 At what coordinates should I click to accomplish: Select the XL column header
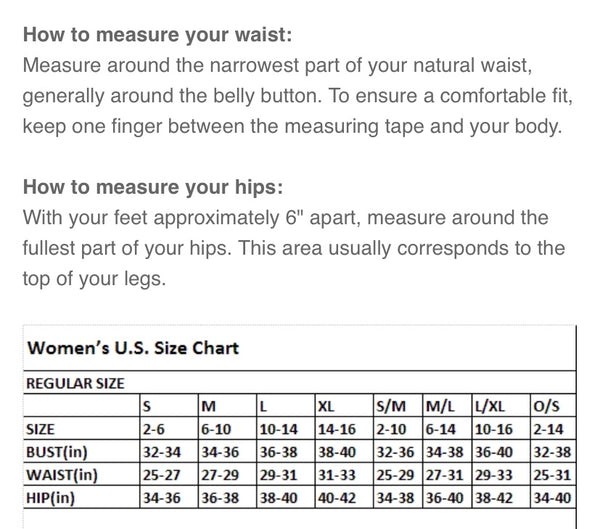tap(344, 405)
